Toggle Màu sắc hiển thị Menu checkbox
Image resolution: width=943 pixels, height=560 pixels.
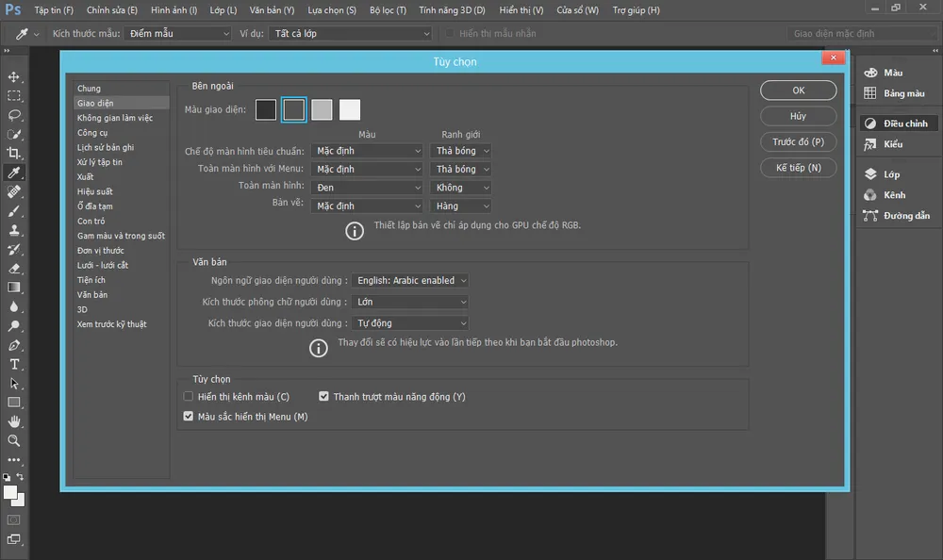[189, 416]
